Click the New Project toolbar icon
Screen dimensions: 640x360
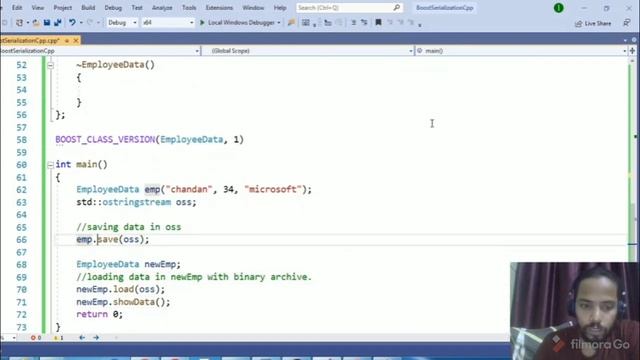[x=19, y=22]
